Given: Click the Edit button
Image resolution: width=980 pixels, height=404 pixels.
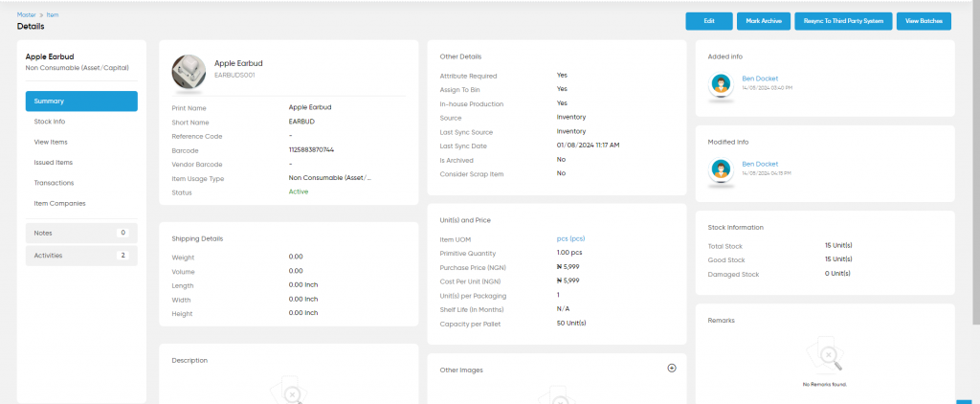Looking at the screenshot, I should coord(709,21).
